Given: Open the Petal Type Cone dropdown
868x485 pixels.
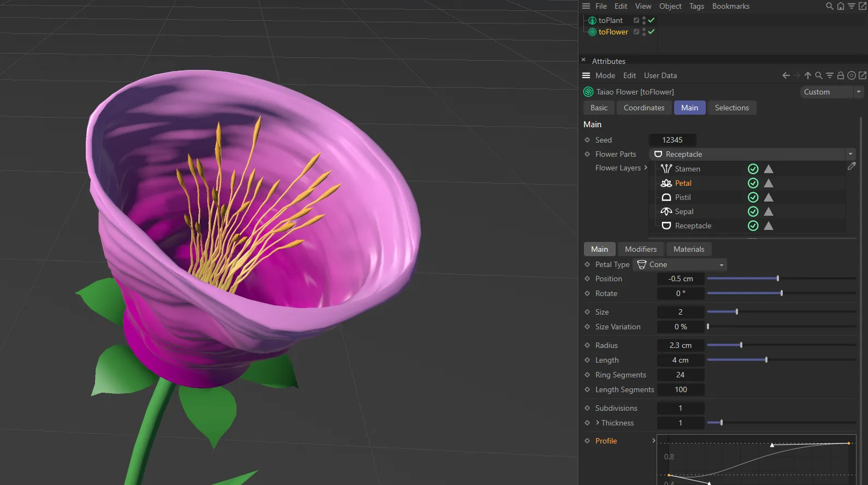Looking at the screenshot, I should click(680, 264).
